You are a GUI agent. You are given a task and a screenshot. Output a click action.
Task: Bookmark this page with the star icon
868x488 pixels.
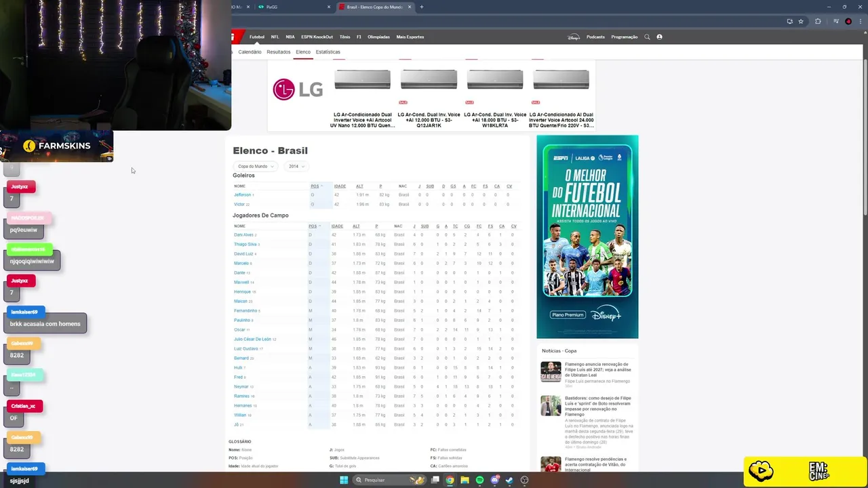[801, 21]
